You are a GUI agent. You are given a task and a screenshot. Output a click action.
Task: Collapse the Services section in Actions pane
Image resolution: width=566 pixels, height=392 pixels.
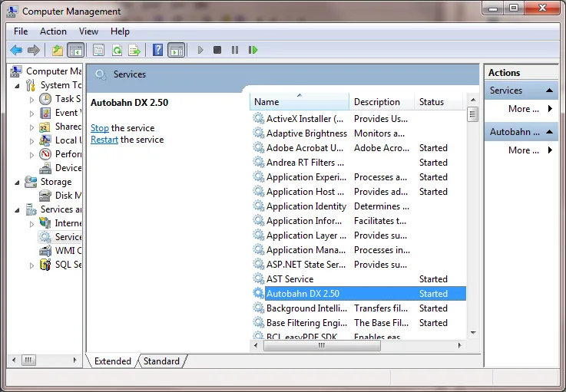click(549, 91)
